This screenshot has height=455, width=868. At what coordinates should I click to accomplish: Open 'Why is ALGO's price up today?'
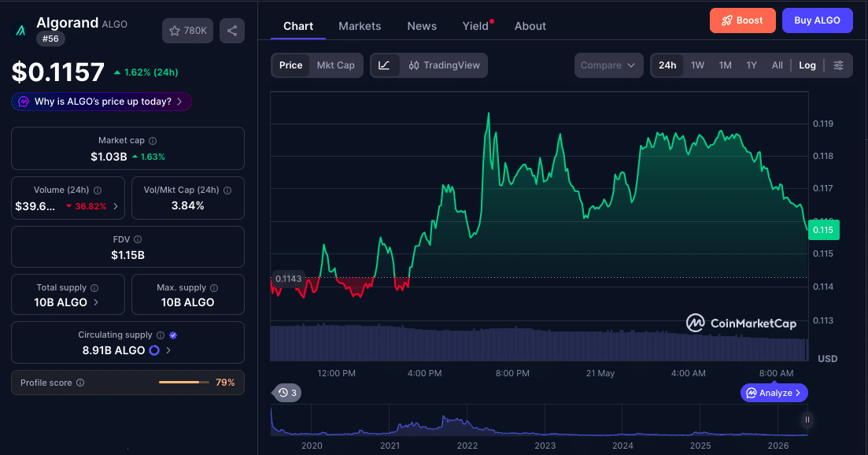click(102, 102)
